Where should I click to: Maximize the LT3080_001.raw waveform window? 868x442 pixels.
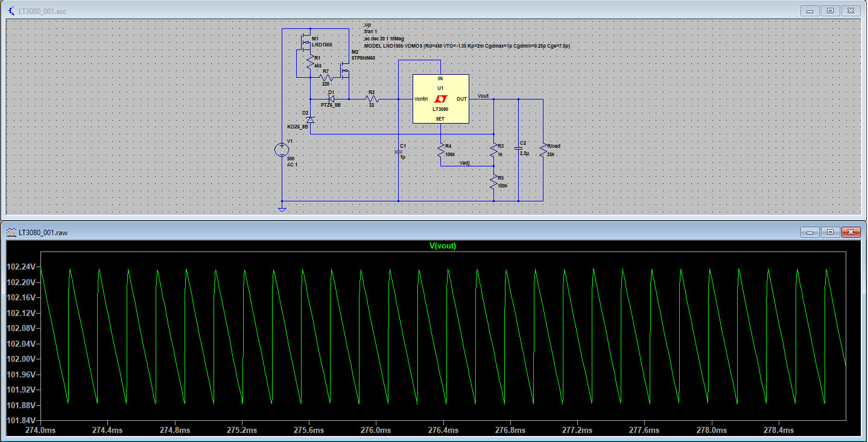(x=830, y=232)
